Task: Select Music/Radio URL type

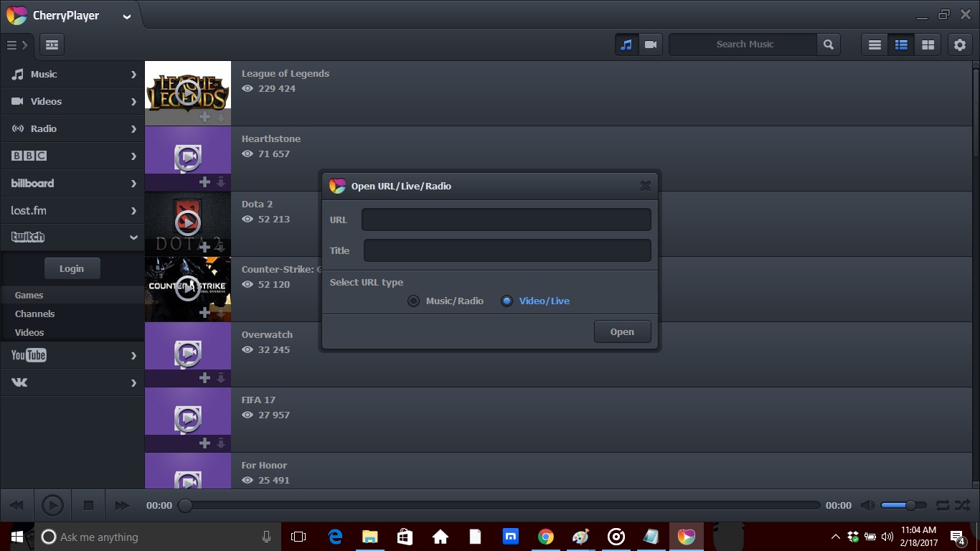Action: [446, 301]
